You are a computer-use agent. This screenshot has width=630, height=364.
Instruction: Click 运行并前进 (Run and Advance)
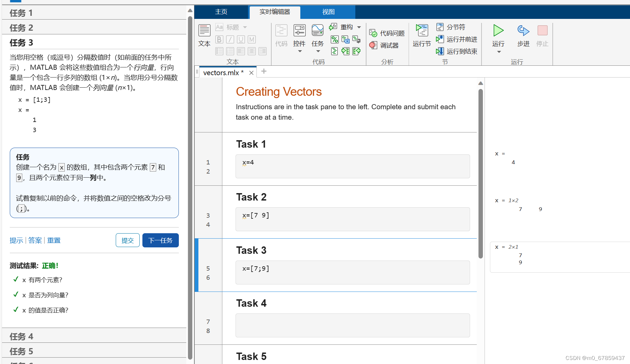pyautogui.click(x=457, y=39)
